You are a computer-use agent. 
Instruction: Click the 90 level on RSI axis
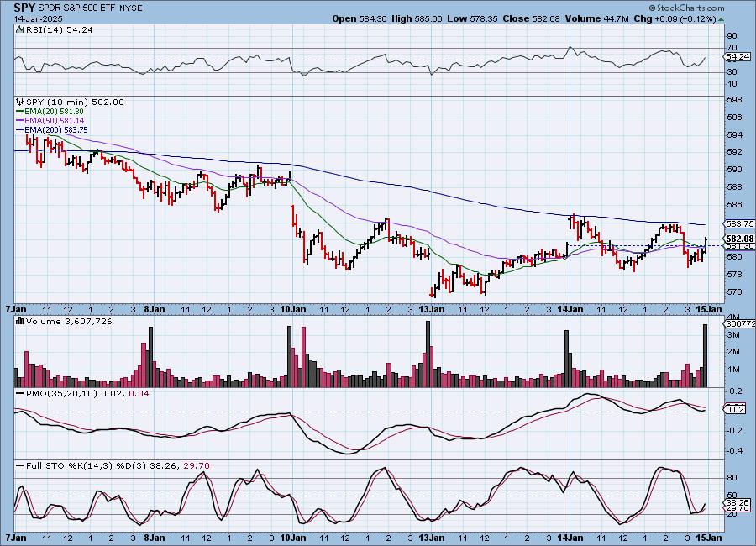click(x=732, y=35)
